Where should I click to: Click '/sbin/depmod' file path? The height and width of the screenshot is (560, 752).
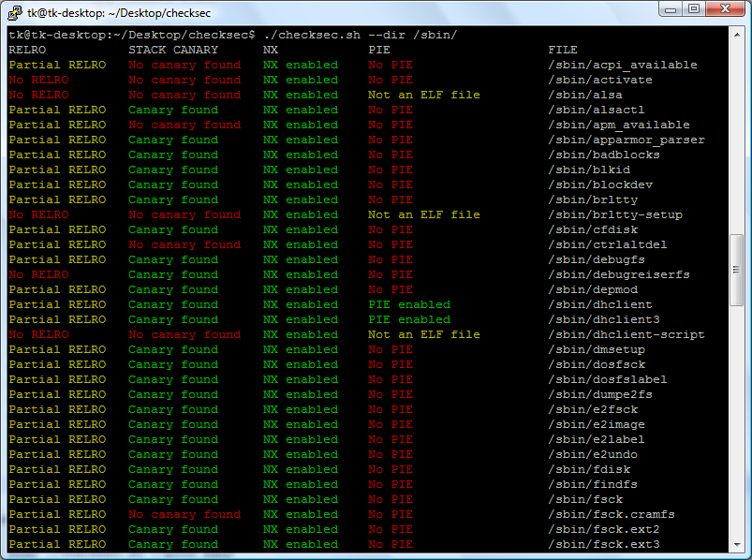(x=593, y=289)
